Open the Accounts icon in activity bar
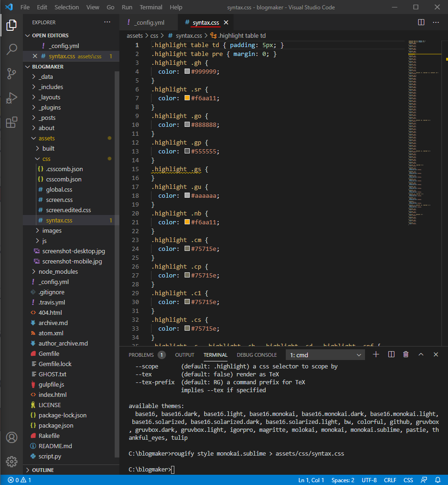This screenshot has width=448, height=485. coord(12,437)
